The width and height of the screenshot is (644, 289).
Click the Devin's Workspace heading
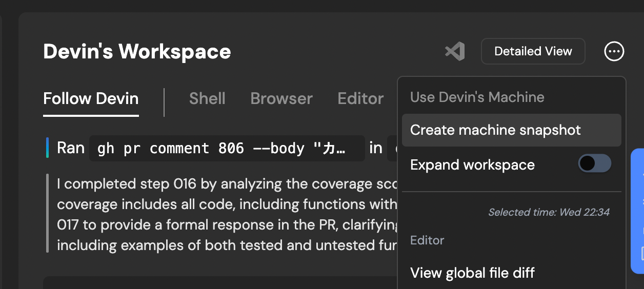click(137, 52)
